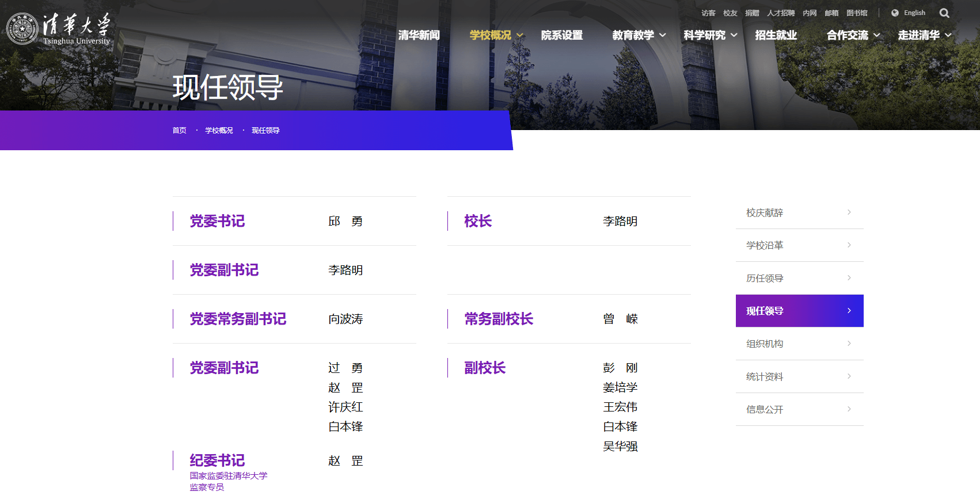
Task: Expand the 合作交流 dropdown chevron
Action: point(877,35)
